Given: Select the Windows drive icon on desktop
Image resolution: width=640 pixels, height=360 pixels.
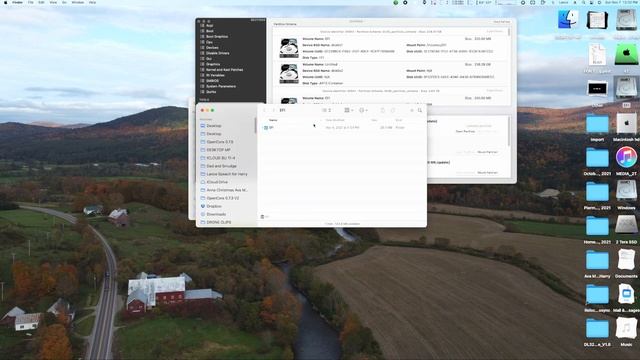Looking at the screenshot, I should pos(626,191).
